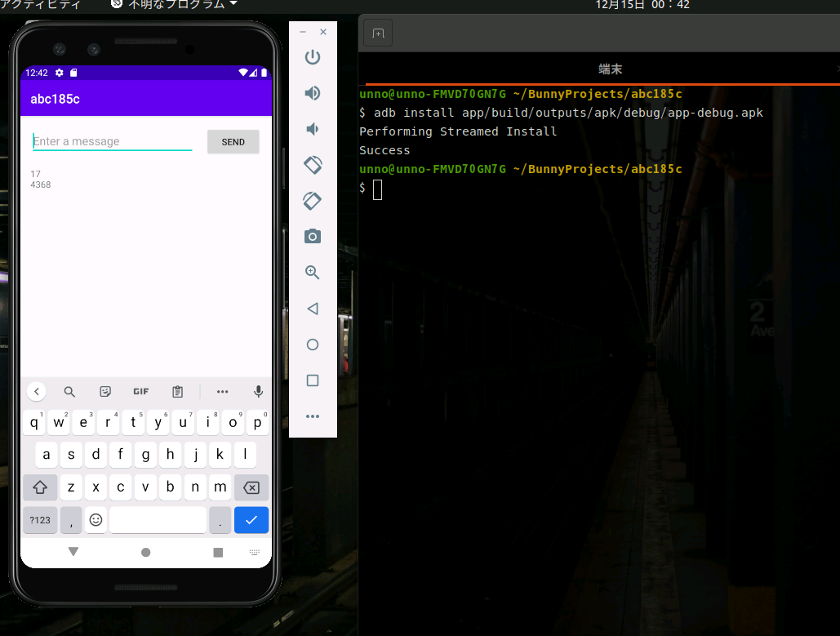Rotate emulator right icon
Image resolution: width=840 pixels, height=636 pixels.
313,201
